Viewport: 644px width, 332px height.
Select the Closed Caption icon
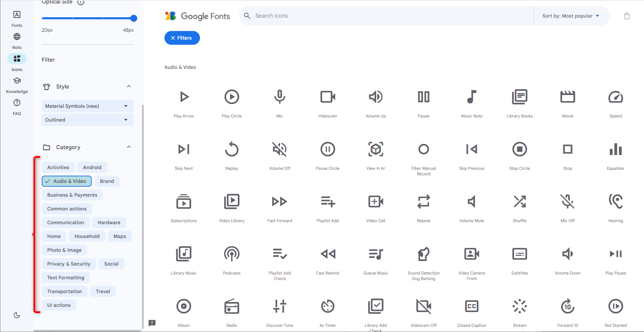click(x=471, y=306)
